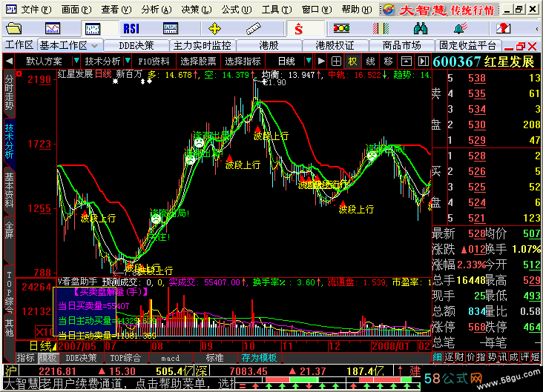The image size is (543, 392).
Task: Select the 财 tab in quote panel
Action: click(459, 357)
